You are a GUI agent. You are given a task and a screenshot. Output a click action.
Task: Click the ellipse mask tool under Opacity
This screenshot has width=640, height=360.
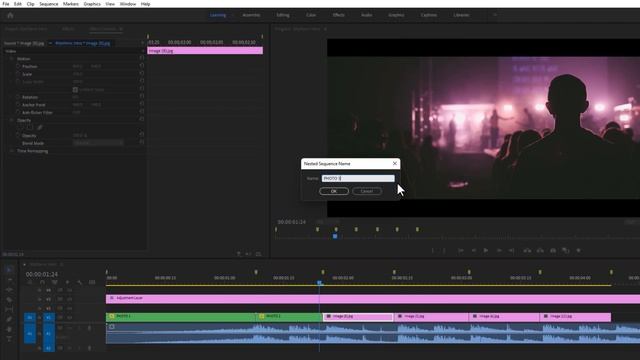click(x=20, y=128)
